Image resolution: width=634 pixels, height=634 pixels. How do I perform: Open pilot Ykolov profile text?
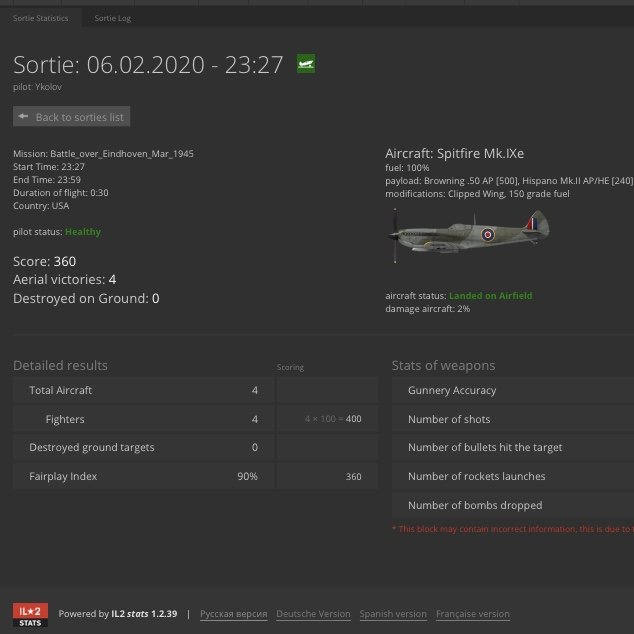(x=38, y=87)
